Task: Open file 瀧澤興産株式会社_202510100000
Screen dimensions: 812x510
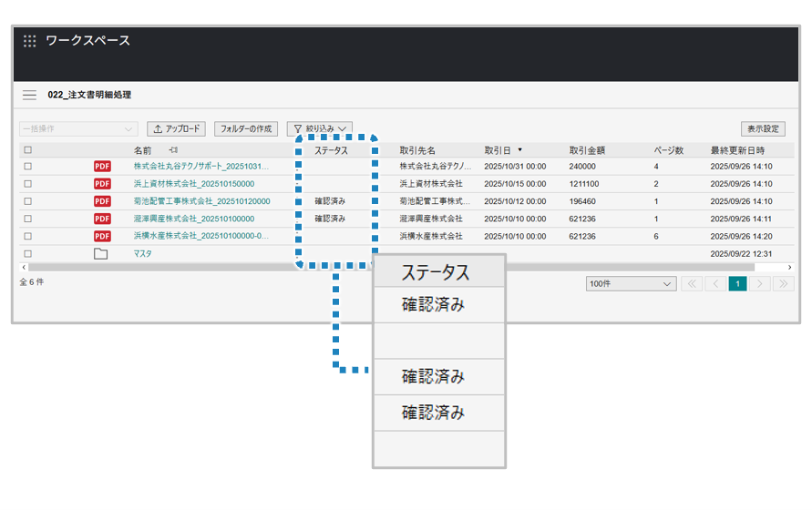Action: click(194, 219)
